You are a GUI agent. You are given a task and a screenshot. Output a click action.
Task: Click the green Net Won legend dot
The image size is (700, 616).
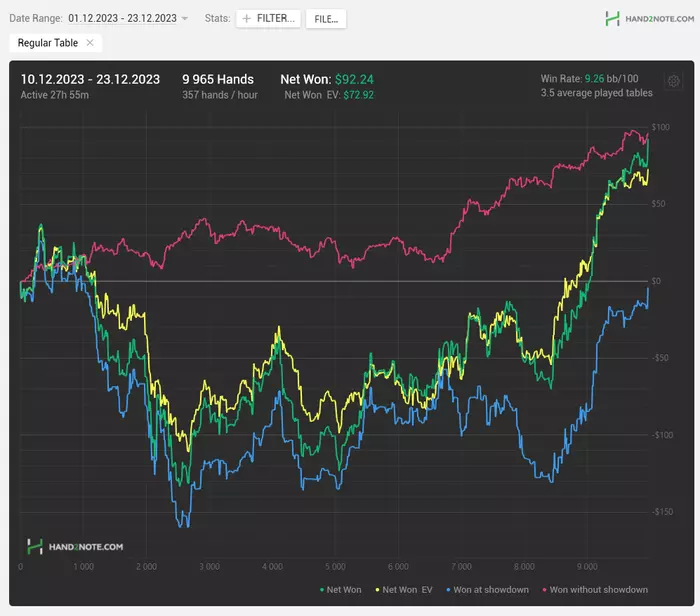[321, 590]
